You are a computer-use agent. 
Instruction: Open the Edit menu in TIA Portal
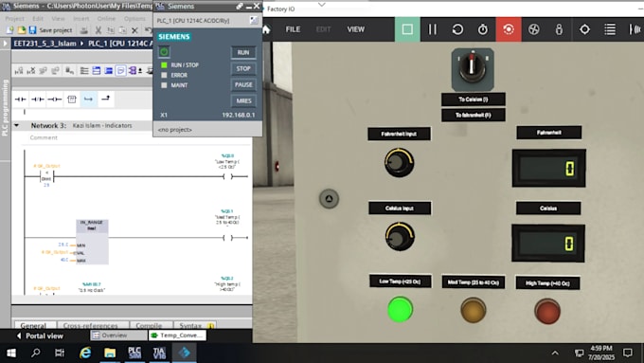(38, 19)
